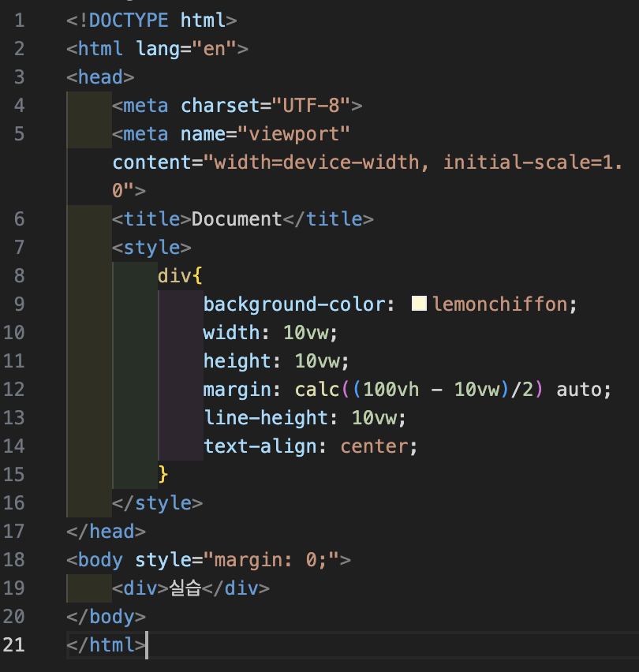This screenshot has height=672, width=639.
Task: Click the closing html tag on line 21
Action: pos(106,644)
